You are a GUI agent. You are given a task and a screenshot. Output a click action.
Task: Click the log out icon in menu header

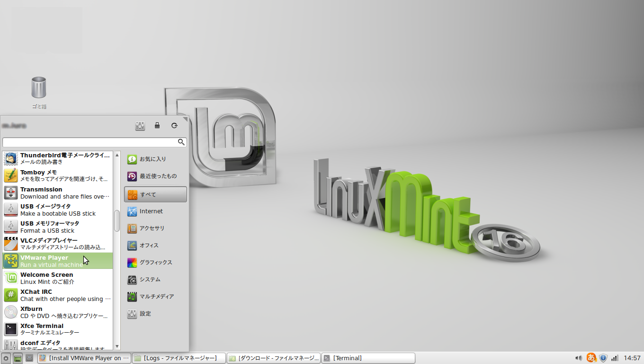pyautogui.click(x=174, y=126)
